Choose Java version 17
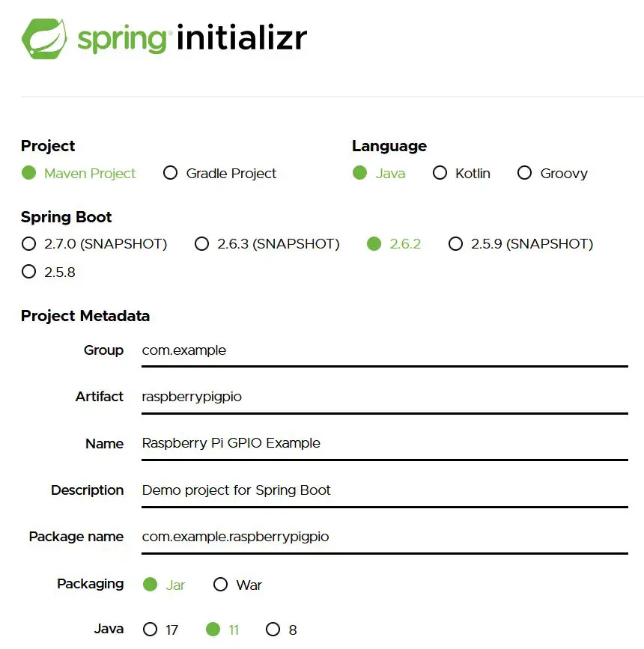644x649 pixels. 150,630
